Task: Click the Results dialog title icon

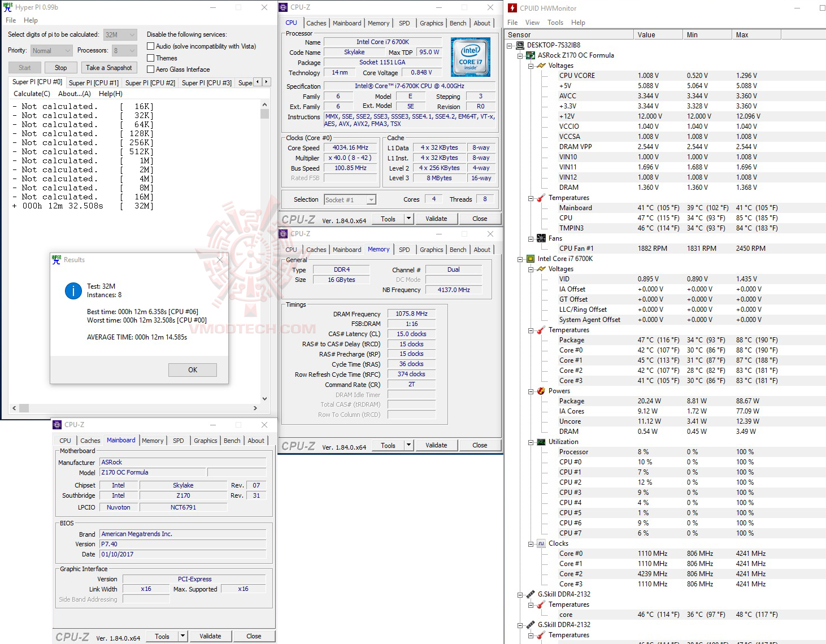Action: [56, 260]
